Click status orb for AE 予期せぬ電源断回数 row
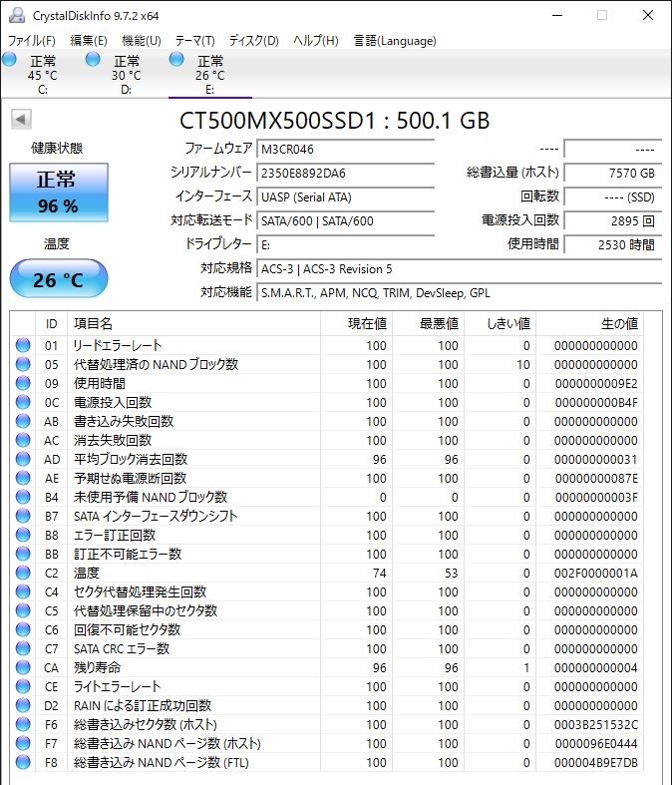Screen dimensions: 672x785 point(23,478)
